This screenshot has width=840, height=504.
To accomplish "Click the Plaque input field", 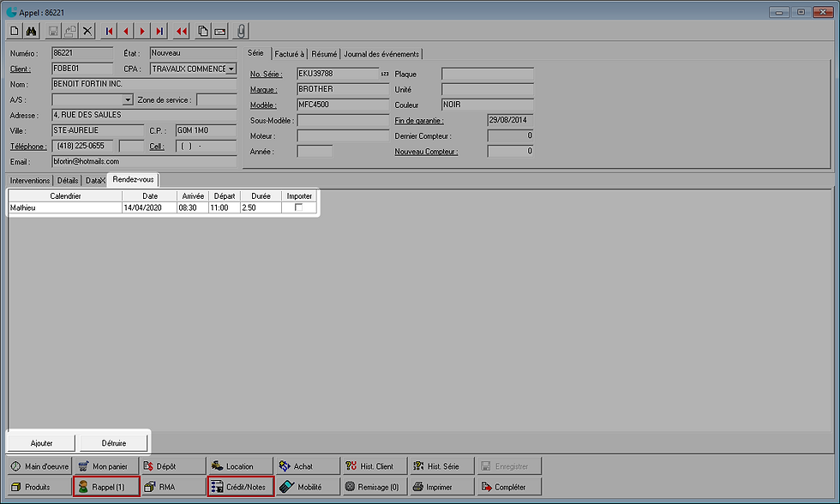I will [488, 74].
